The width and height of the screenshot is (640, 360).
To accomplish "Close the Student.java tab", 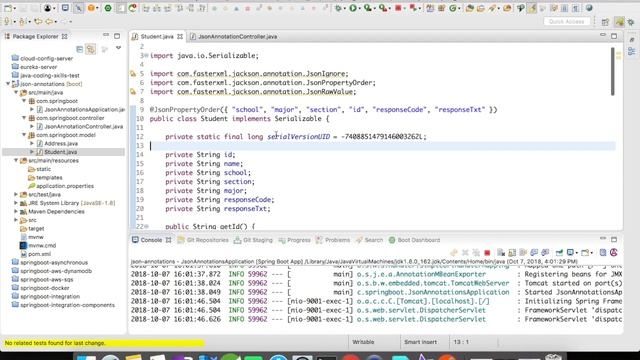I will 180,37.
